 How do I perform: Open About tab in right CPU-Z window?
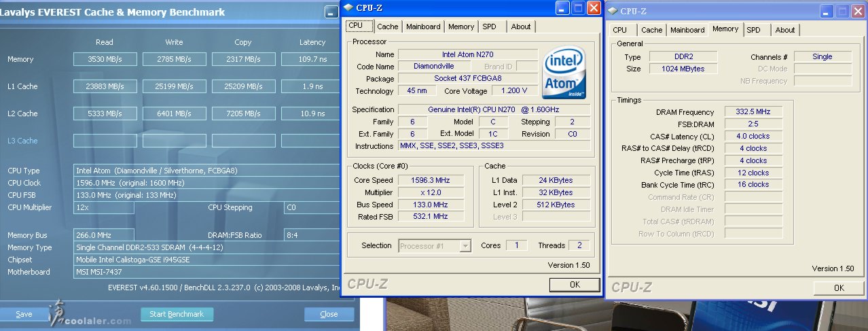[x=785, y=30]
